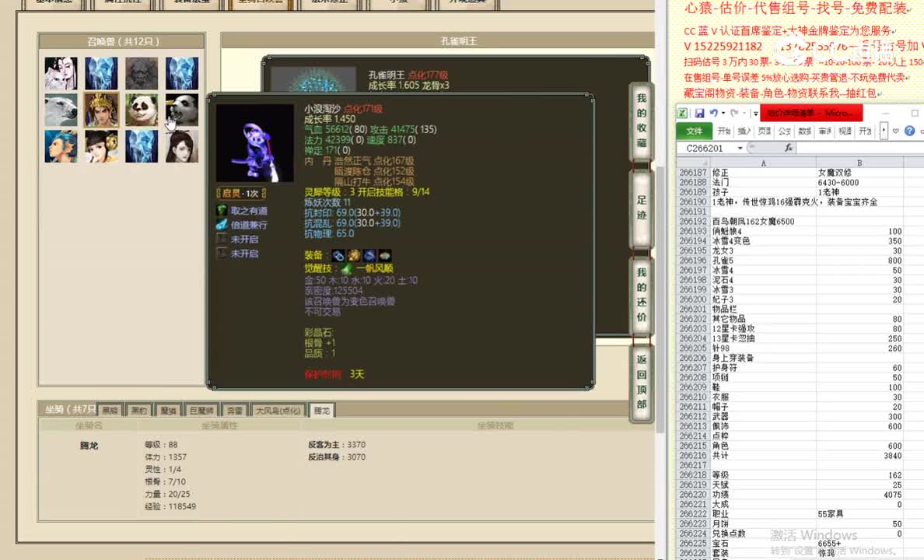Select row header 266201 in Excel
The height and width of the screenshot is (560, 924).
click(693, 309)
